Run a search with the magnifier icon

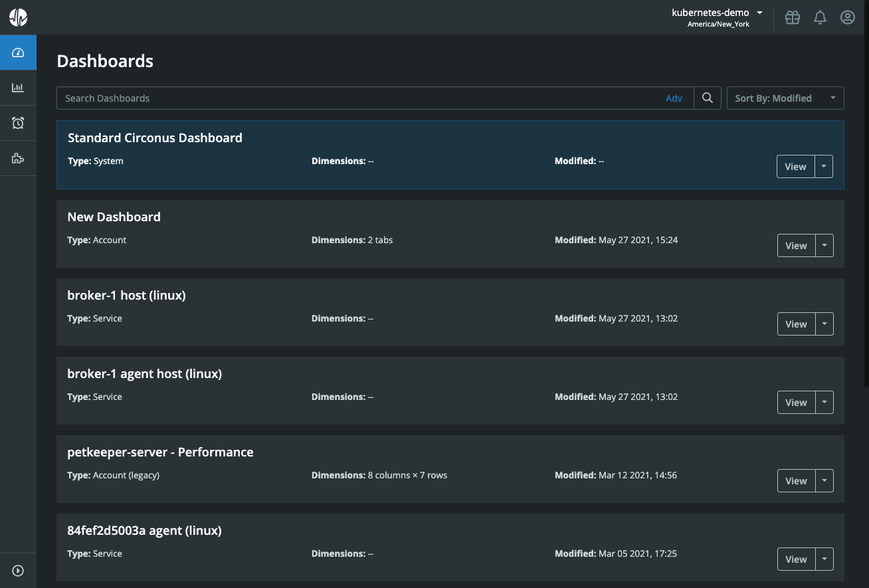point(707,98)
